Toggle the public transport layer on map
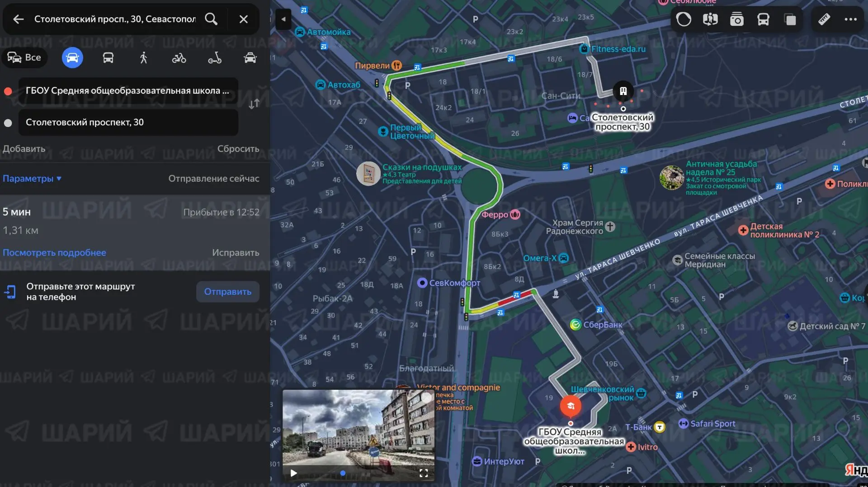The width and height of the screenshot is (868, 487). point(764,19)
